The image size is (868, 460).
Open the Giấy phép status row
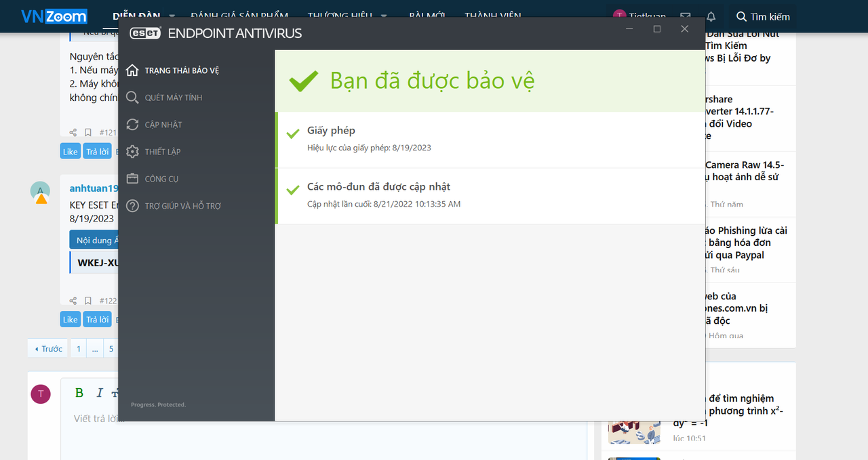[490, 140]
